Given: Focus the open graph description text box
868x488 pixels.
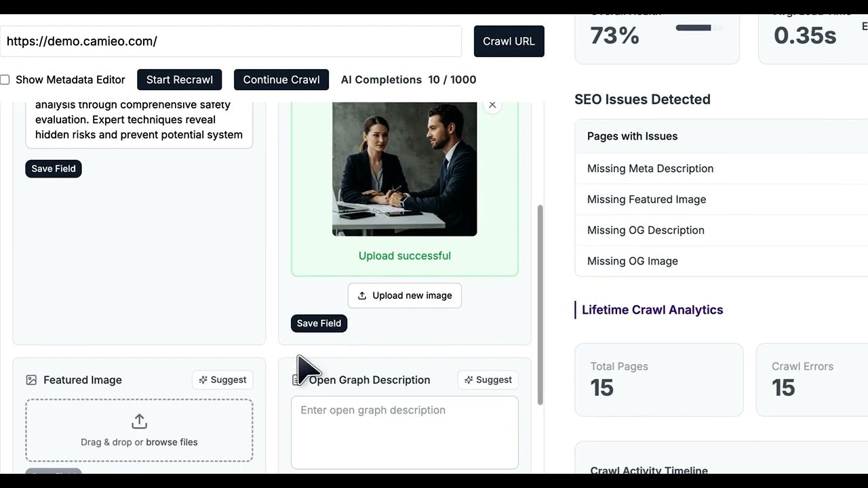Looking at the screenshot, I should pos(405,432).
